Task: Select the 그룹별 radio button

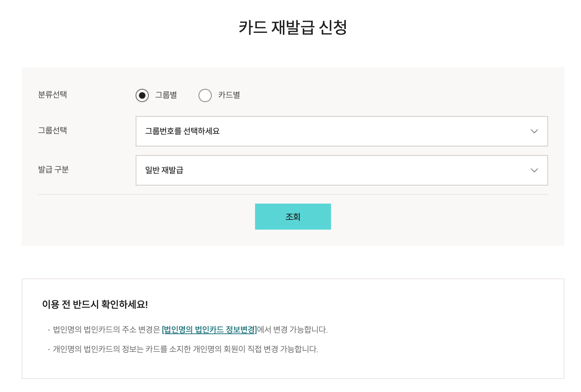Action: tap(142, 95)
